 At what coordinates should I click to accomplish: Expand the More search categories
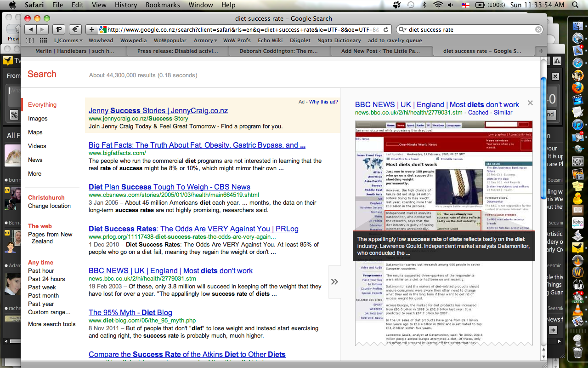tap(34, 173)
